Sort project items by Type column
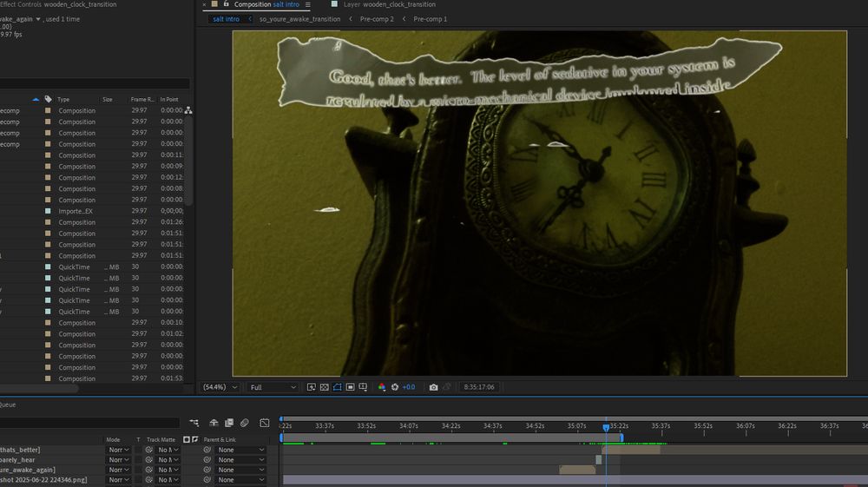This screenshot has height=487, width=868. click(x=63, y=100)
